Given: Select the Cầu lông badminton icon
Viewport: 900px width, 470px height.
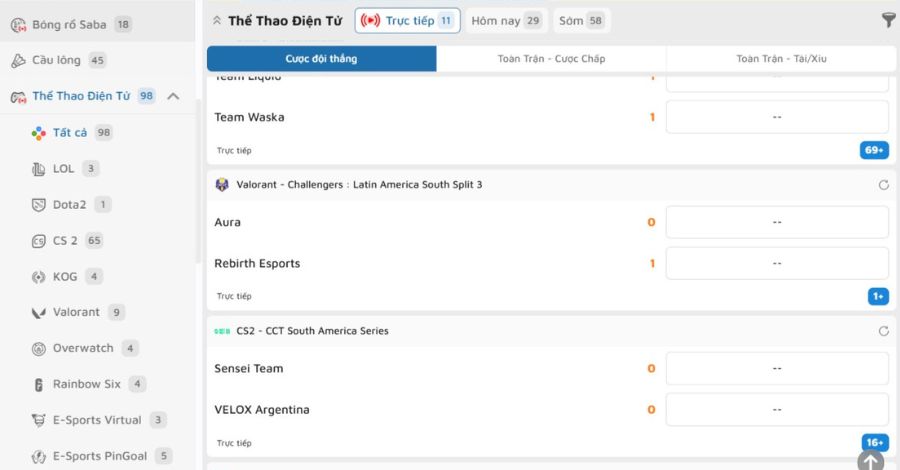Looking at the screenshot, I should coord(18,60).
